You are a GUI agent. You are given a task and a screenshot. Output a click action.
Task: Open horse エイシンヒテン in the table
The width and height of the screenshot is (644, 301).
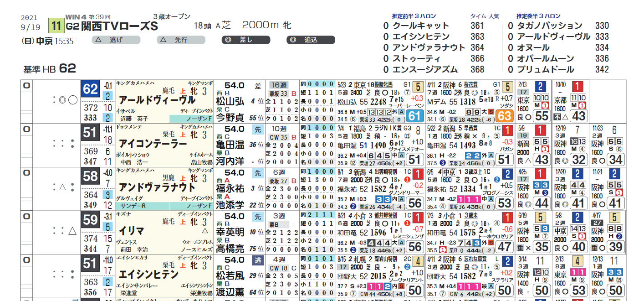(148, 275)
